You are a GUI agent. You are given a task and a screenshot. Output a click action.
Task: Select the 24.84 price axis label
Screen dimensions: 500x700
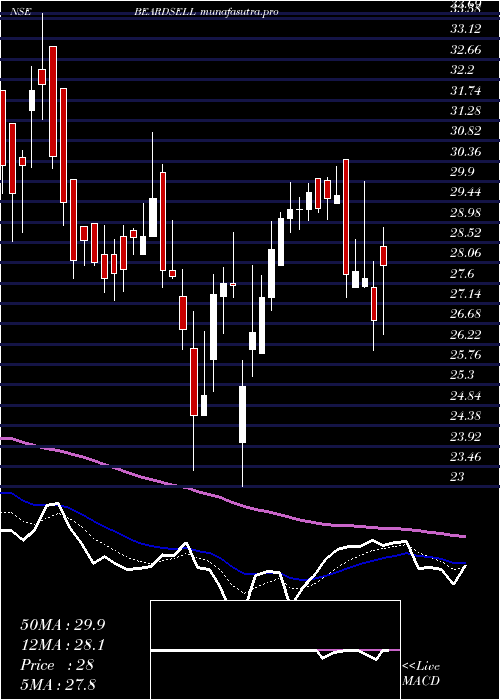[x=466, y=396]
